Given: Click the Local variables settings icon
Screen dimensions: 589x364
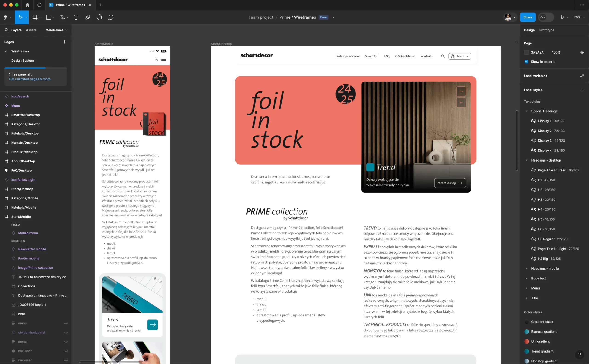Looking at the screenshot, I should (x=582, y=76).
